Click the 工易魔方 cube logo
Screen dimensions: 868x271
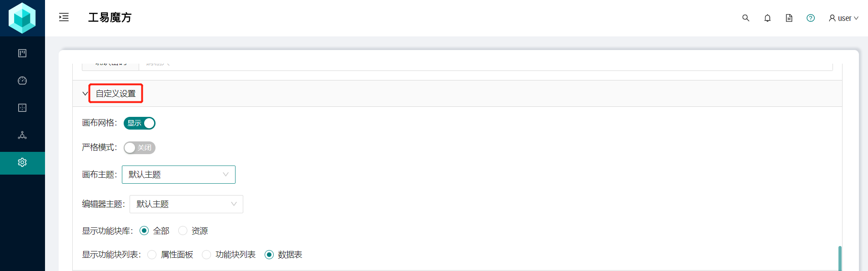(22, 18)
